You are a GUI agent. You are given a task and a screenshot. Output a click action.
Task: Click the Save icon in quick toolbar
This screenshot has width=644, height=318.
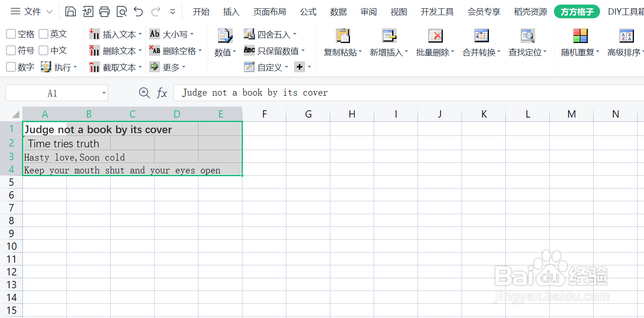[70, 12]
